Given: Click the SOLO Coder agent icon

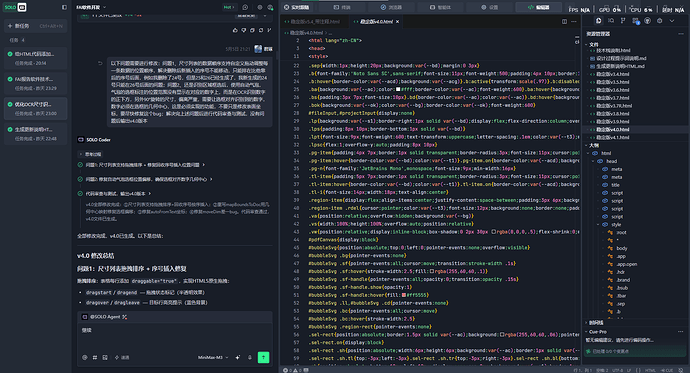Looking at the screenshot, I should (81, 139).
